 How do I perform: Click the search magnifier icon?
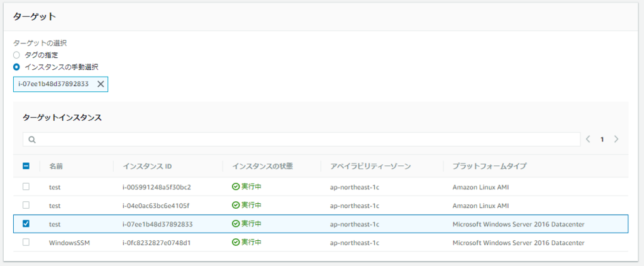tap(32, 140)
